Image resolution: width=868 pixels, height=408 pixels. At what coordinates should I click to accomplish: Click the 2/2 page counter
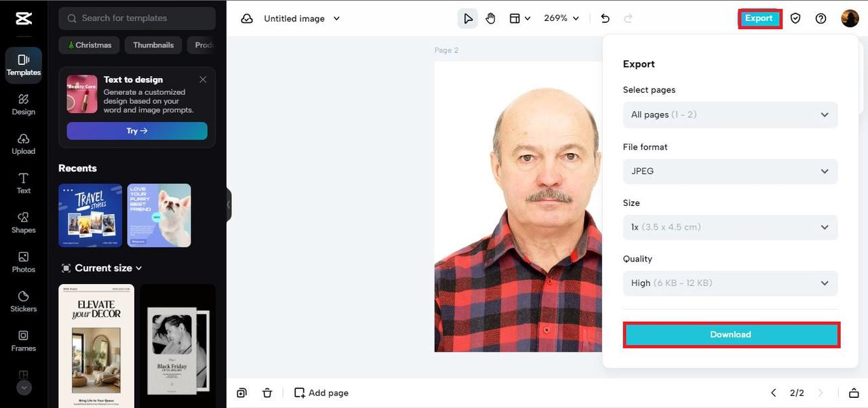coord(797,393)
